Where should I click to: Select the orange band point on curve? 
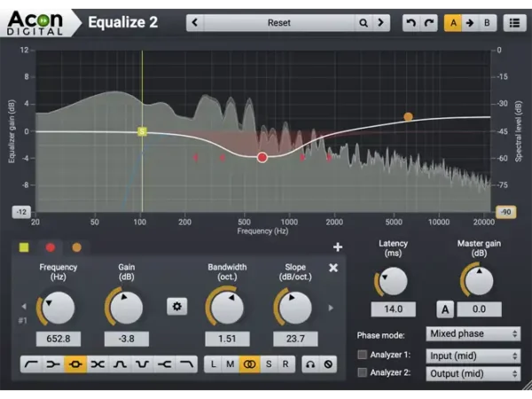[408, 117]
